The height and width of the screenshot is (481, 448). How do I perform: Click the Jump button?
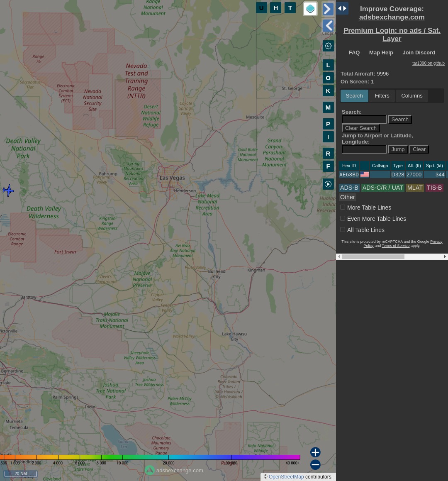(398, 149)
